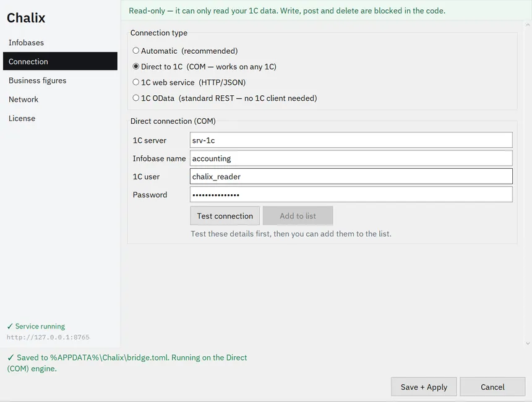Screen dimensions: 532x402
Task: Click the Add to list button
Action: point(298,216)
